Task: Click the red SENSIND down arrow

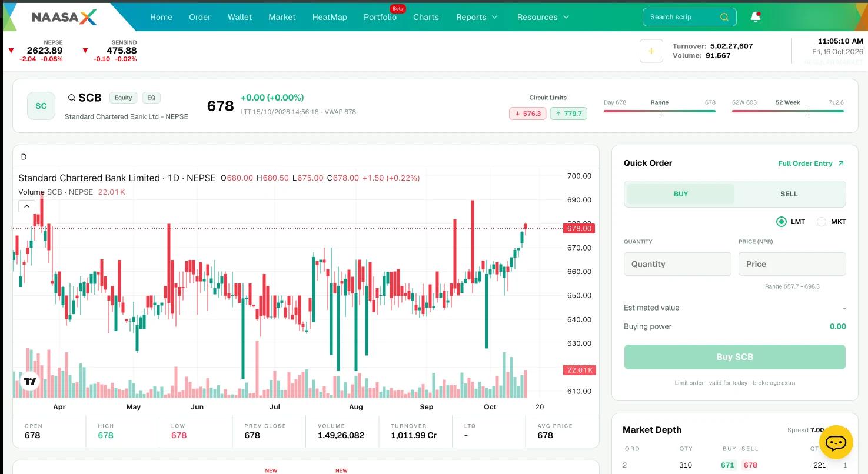Action: click(x=85, y=51)
